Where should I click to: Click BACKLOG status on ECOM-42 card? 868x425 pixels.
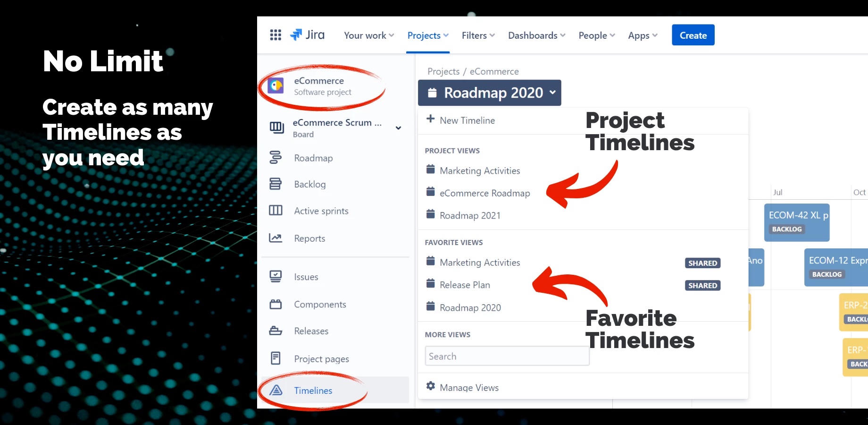pyautogui.click(x=786, y=229)
